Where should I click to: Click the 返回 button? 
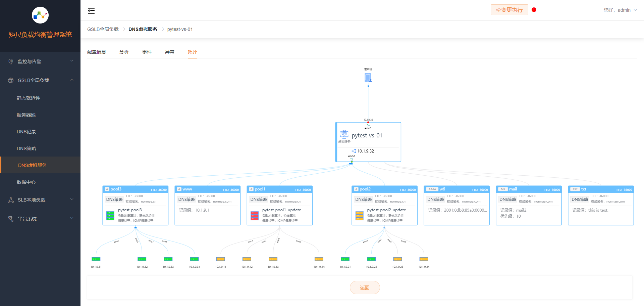click(x=365, y=288)
